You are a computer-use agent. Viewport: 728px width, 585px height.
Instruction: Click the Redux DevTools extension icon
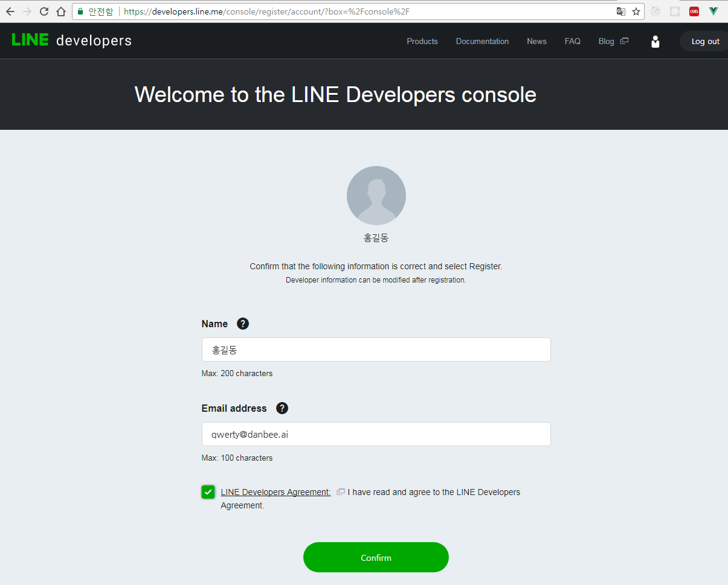656,11
